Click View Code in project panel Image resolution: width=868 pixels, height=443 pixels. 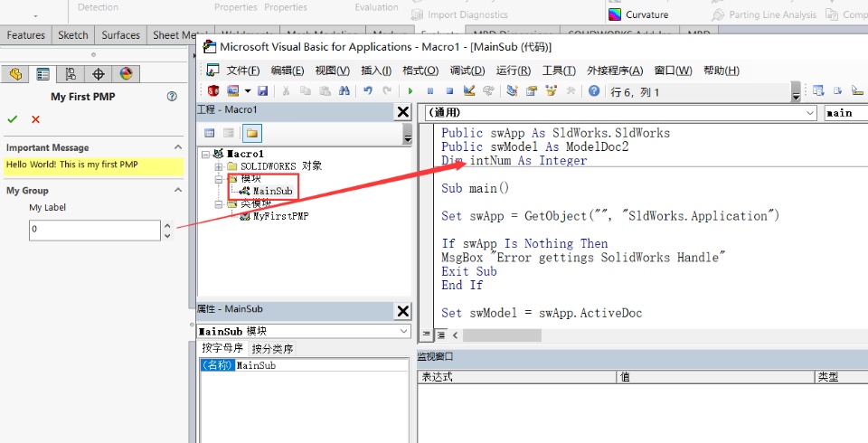click(209, 133)
